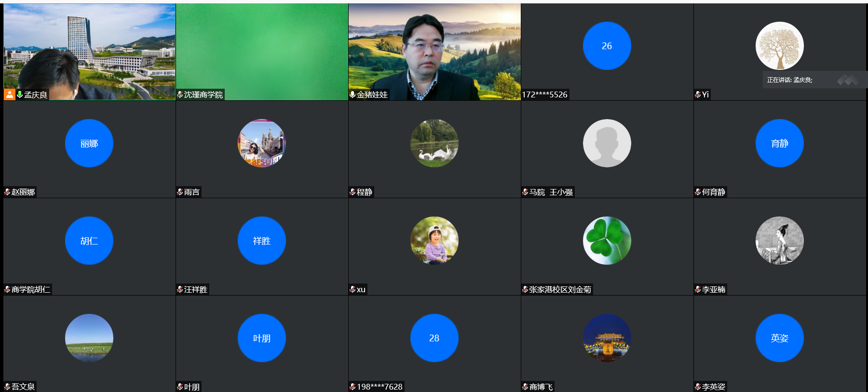Select the gray default avatar of 王小强
Screen dimensions: 868x392
click(x=607, y=143)
